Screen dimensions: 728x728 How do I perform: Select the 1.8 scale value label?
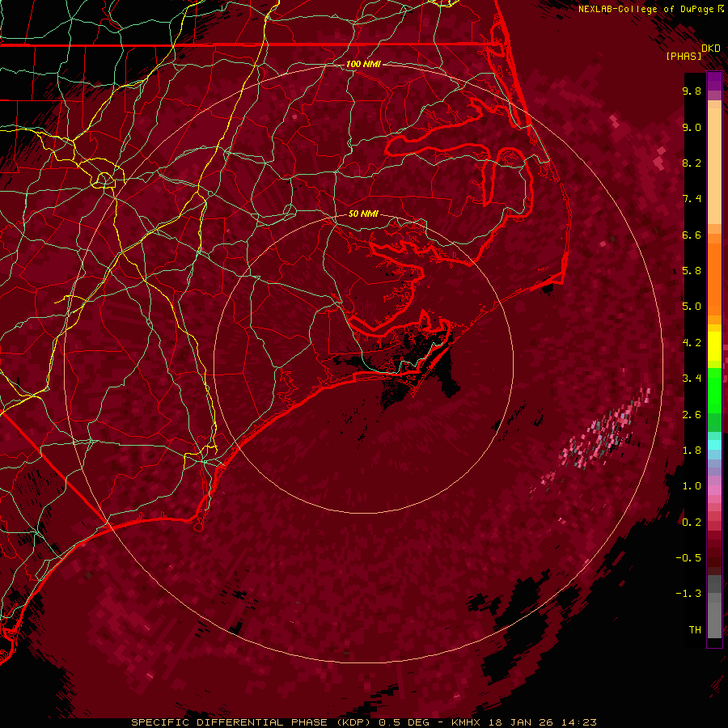pyautogui.click(x=692, y=451)
